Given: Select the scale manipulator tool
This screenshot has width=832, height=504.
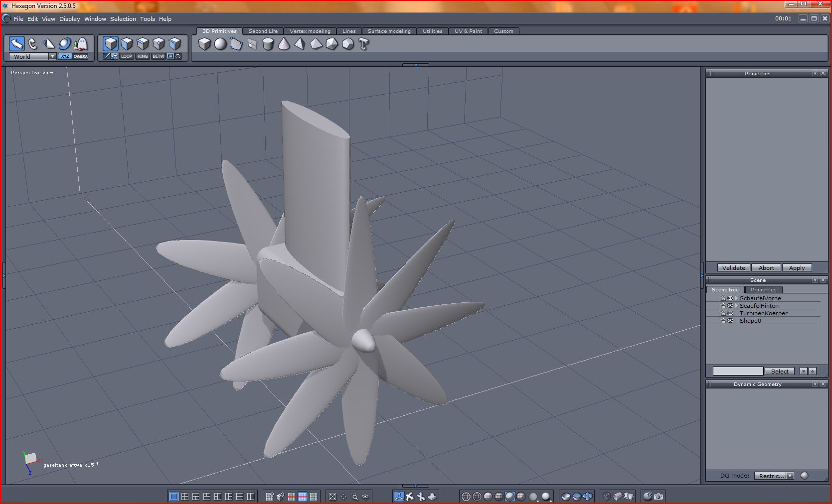Looking at the screenshot, I should (x=48, y=44).
